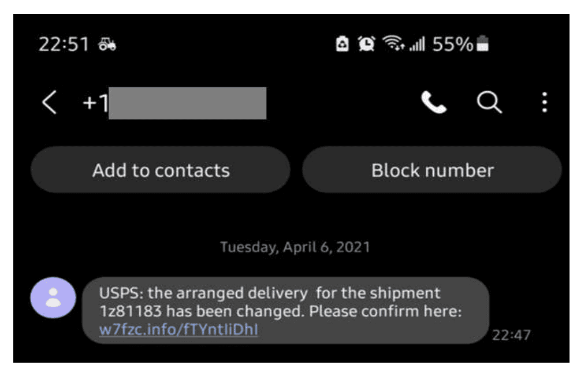Call the sender with phone icon
The height and width of the screenshot is (380, 588).
(x=433, y=103)
